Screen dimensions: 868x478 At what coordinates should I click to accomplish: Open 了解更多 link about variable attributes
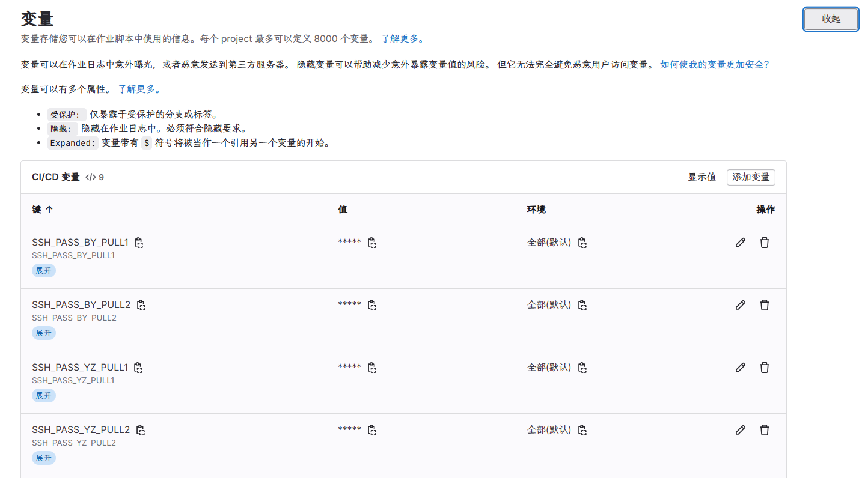tap(139, 89)
